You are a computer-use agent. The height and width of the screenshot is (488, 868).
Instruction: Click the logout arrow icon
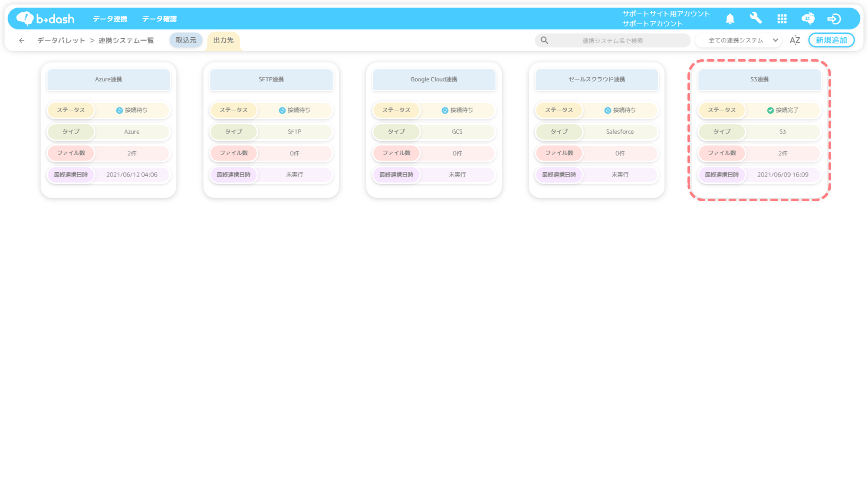pyautogui.click(x=834, y=19)
